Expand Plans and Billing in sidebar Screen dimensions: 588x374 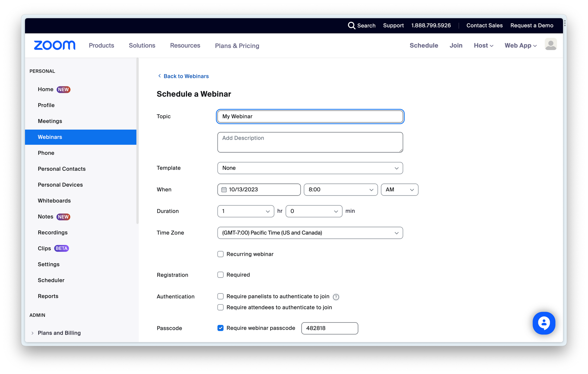(32, 333)
